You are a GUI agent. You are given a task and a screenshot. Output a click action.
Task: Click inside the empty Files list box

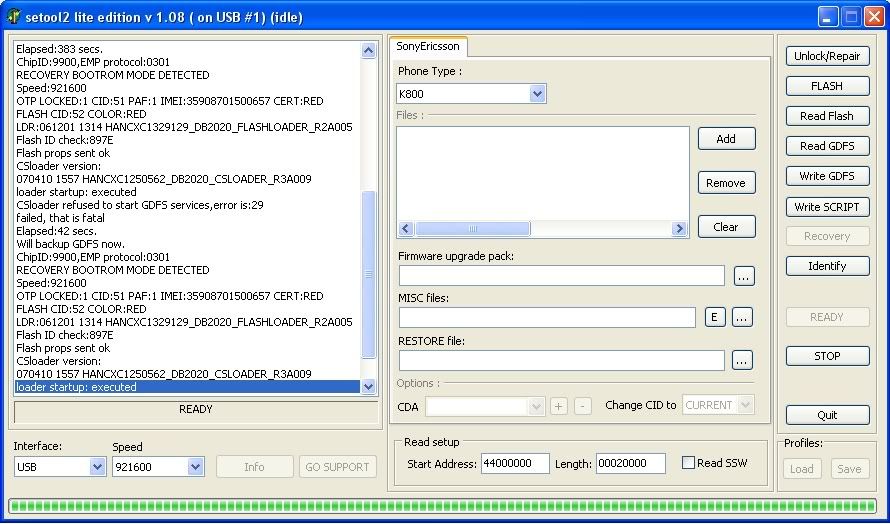pos(543,174)
